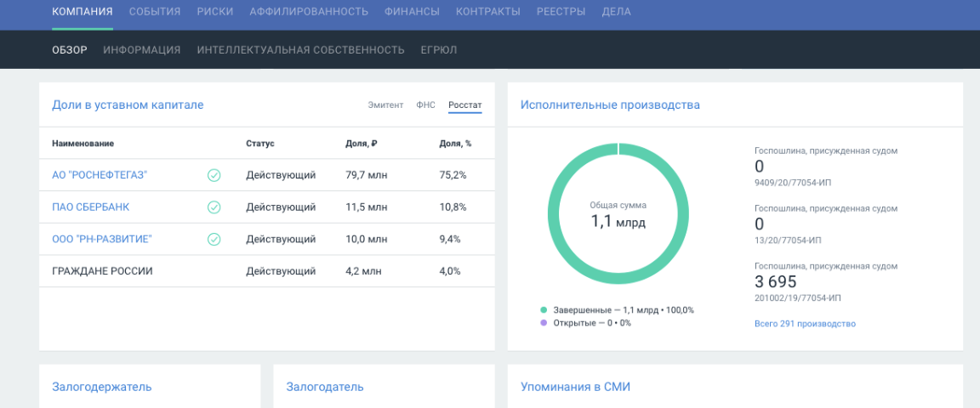
Task: Open Исполнительные производства heading
Action: [x=610, y=105]
